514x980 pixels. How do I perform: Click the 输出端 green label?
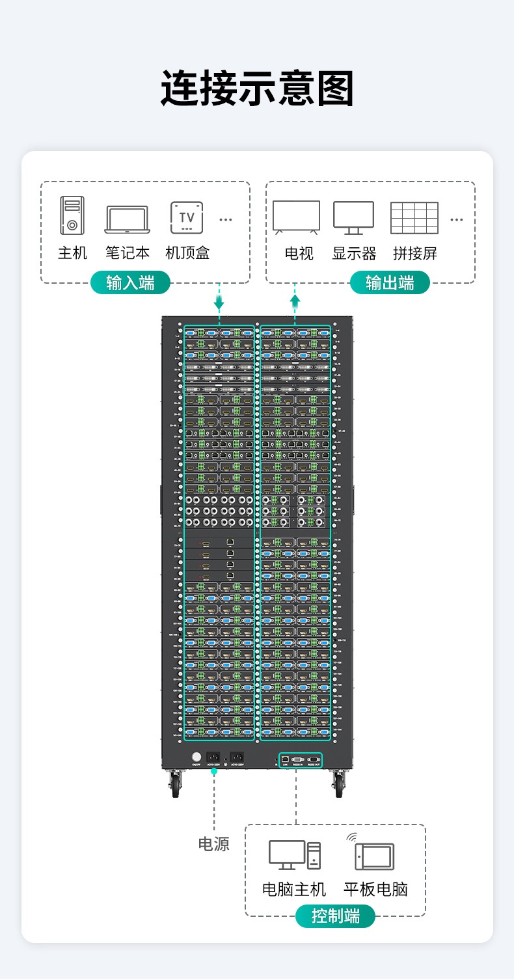click(390, 283)
